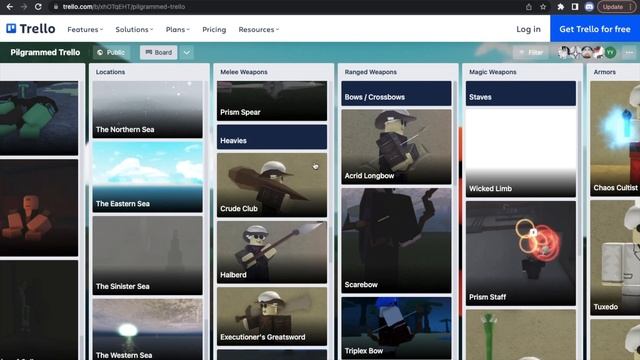This screenshot has width=640, height=360.
Task: Click the address bar URL
Action: 124,7
